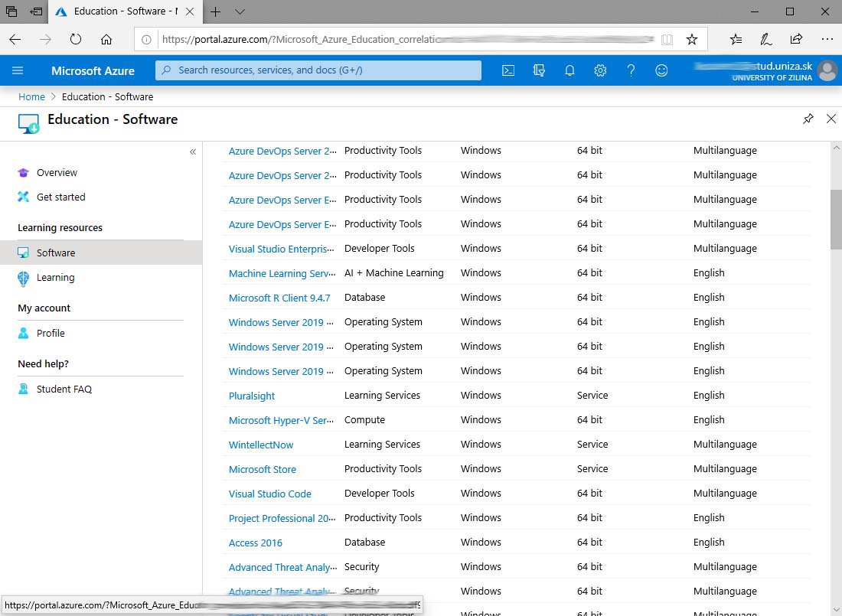The image size is (842, 616).
Task: Open Visual Studio Code link
Action: [x=269, y=494]
